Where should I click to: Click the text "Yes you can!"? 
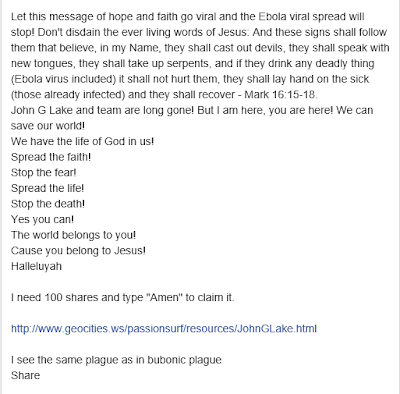pos(42,219)
